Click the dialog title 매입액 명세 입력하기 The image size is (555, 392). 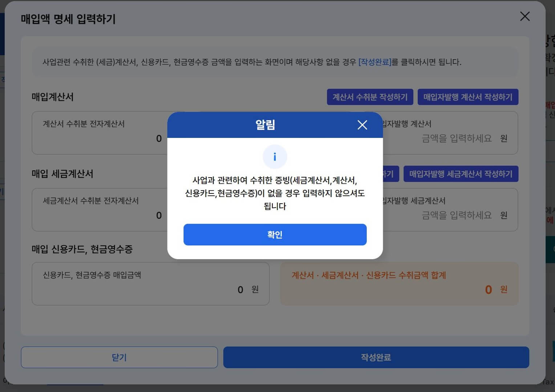coord(68,20)
